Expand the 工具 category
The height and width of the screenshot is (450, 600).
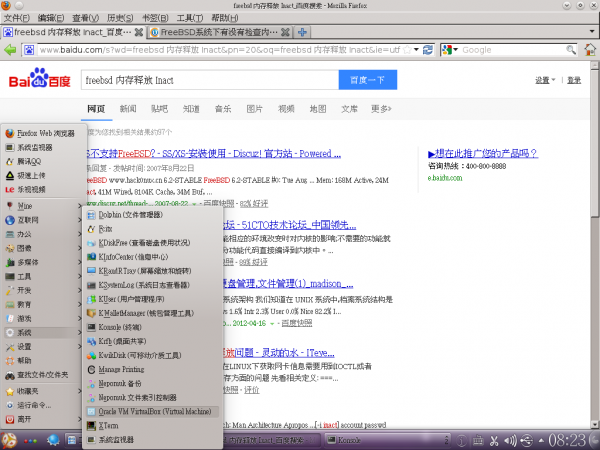(x=44, y=276)
